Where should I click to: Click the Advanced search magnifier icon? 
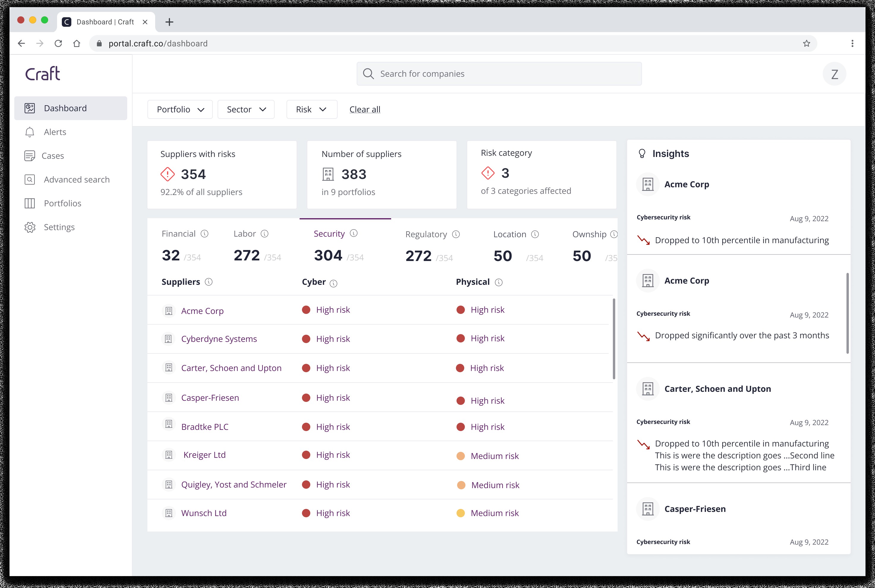(x=30, y=180)
